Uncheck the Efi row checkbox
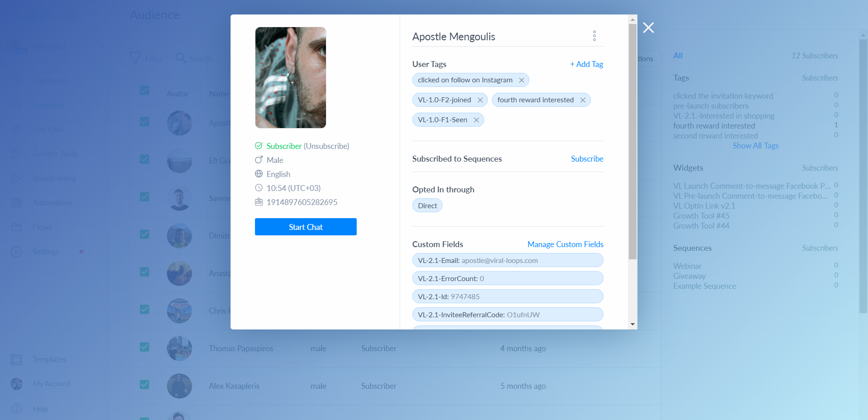The width and height of the screenshot is (868, 420). tap(145, 159)
